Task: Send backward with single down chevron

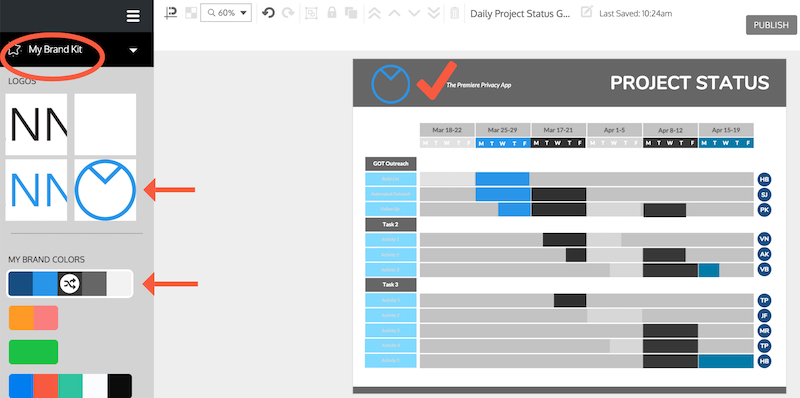Action: [414, 13]
